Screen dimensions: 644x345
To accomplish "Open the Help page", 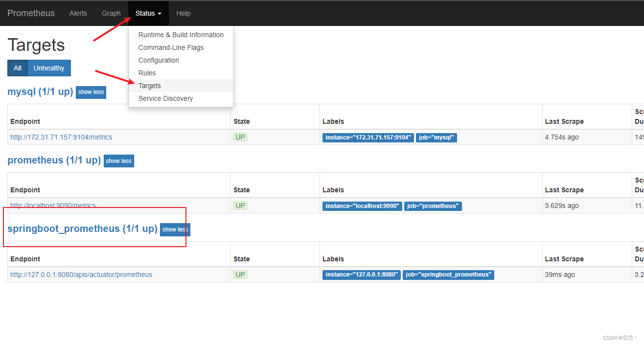I will (x=184, y=13).
